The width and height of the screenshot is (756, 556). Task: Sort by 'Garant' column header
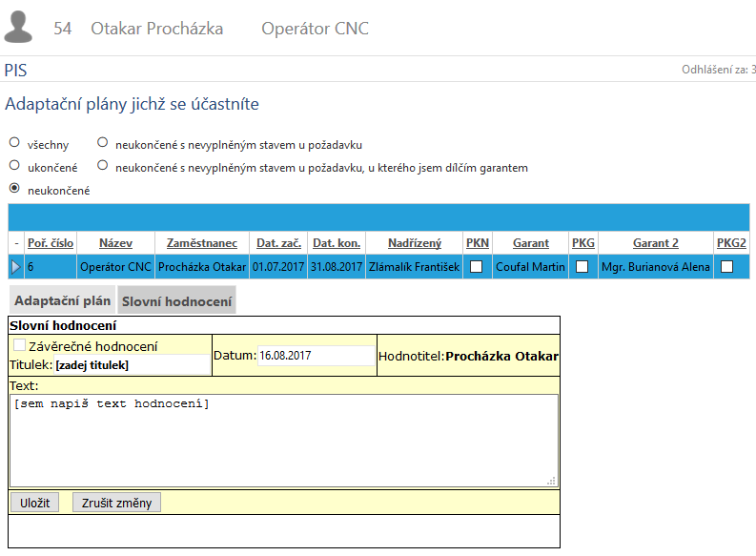(x=531, y=243)
